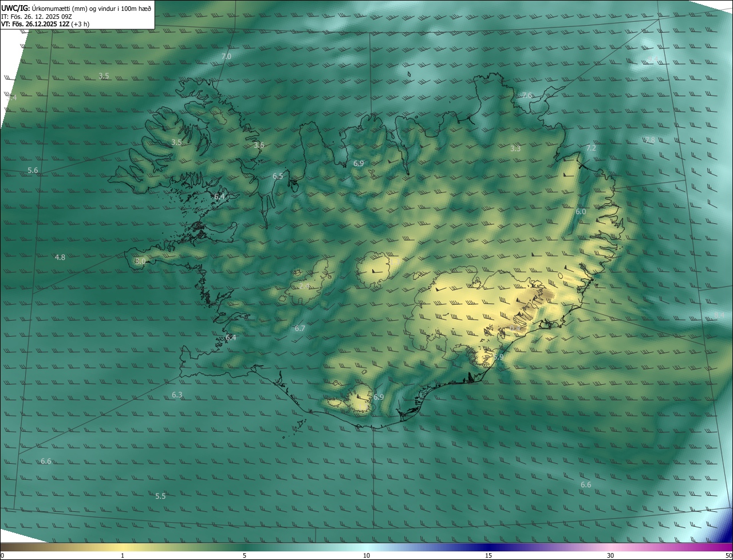Click the 50 tick on colour scale
This screenshot has height=560, width=733.
728,555
